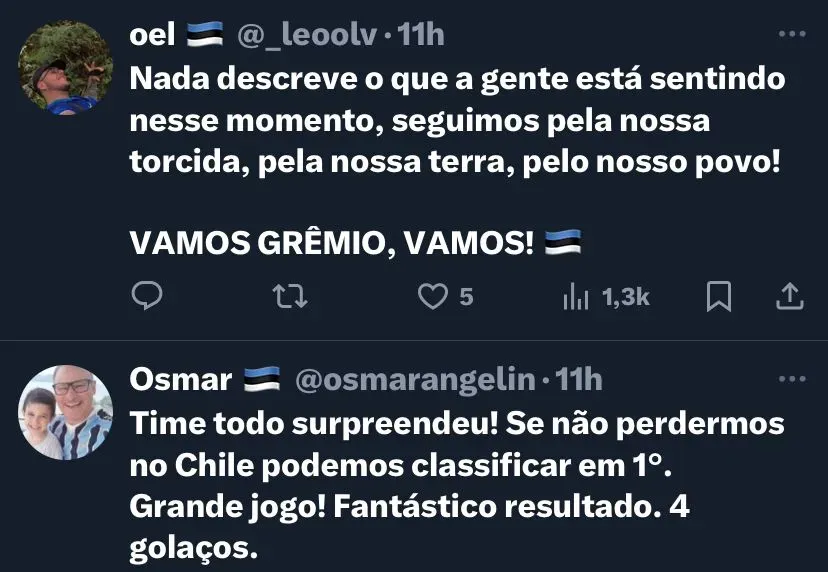Repost oel's Grêmio tweet
Image resolution: width=828 pixels, height=572 pixels.
pos(290,296)
